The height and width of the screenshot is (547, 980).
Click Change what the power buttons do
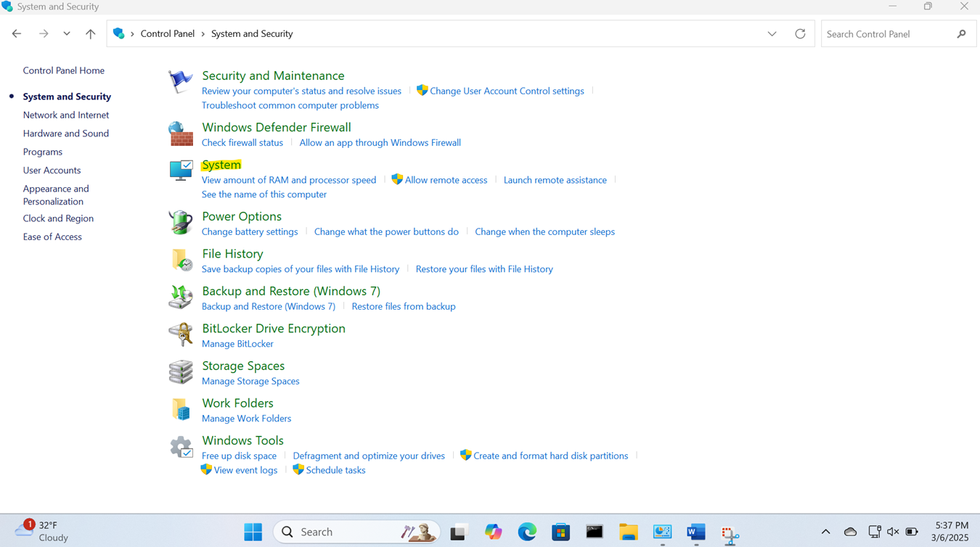[x=386, y=231]
